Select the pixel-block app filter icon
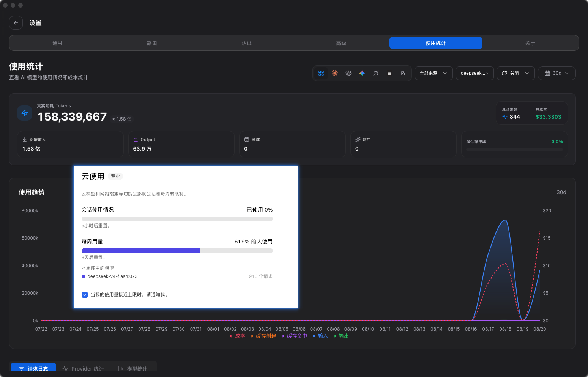 pos(403,73)
